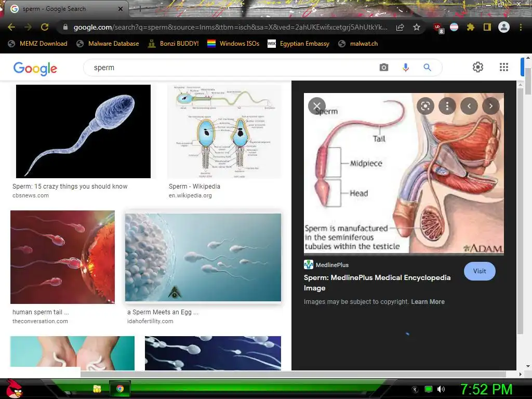
Task: Open the dark blue sperm swarm thumbnail
Action: [x=212, y=353]
